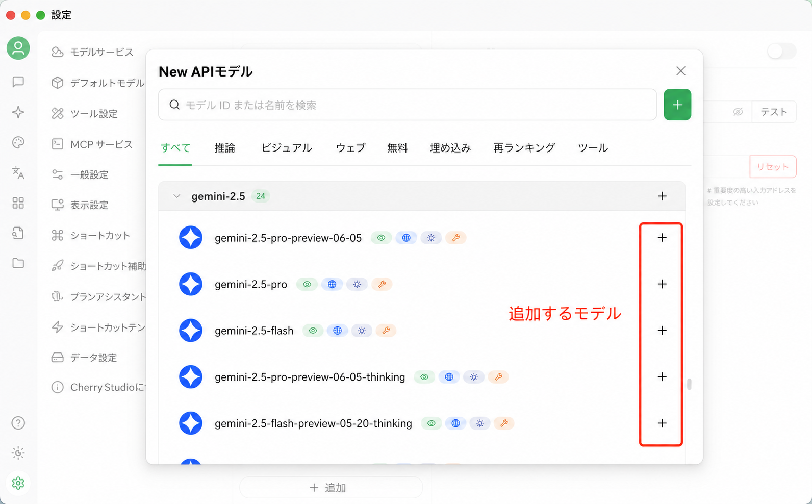Click vision eye tag on gemini-2.5-pro-preview-06-05-thinking
812x504 pixels.
click(x=424, y=377)
